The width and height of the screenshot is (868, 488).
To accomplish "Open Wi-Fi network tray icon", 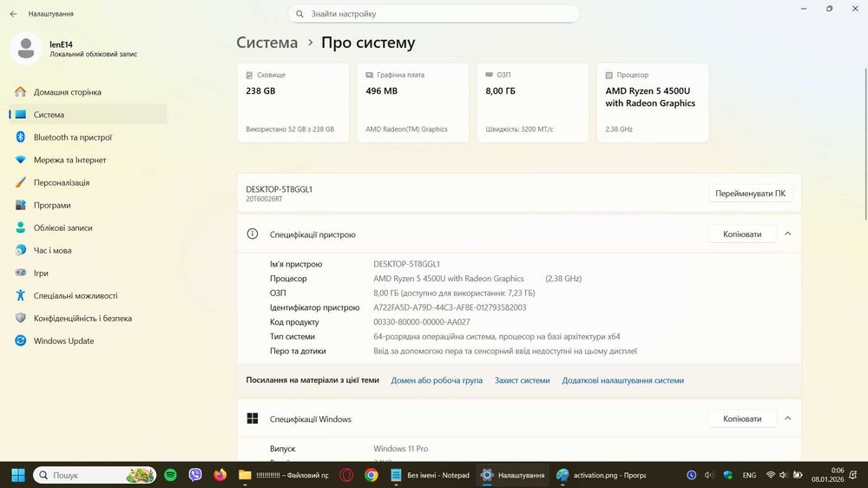I will pos(770,475).
